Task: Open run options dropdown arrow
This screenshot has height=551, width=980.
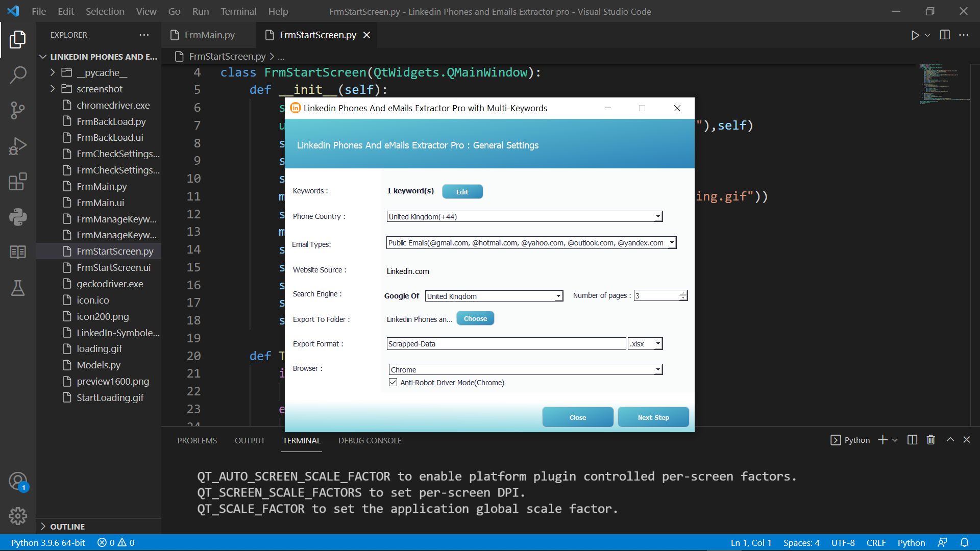Action: pyautogui.click(x=927, y=35)
